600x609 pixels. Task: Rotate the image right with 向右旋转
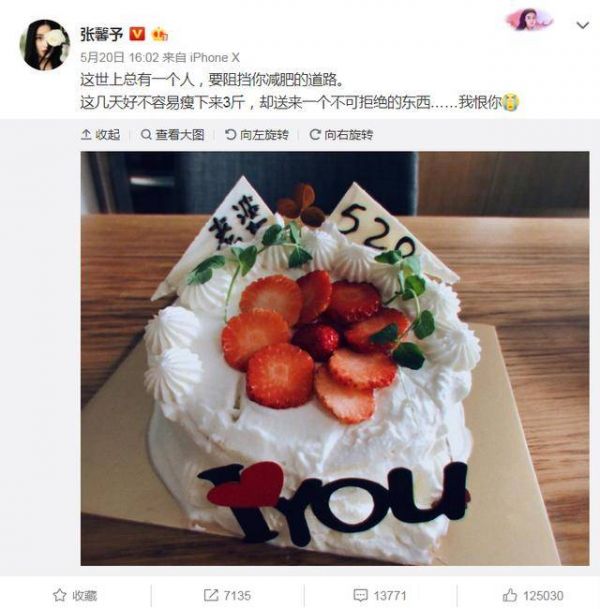341,135
